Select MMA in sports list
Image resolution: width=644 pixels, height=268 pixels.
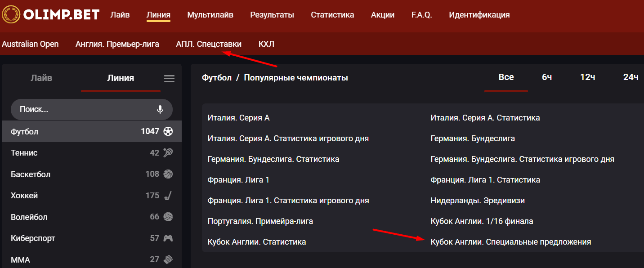(x=92, y=259)
